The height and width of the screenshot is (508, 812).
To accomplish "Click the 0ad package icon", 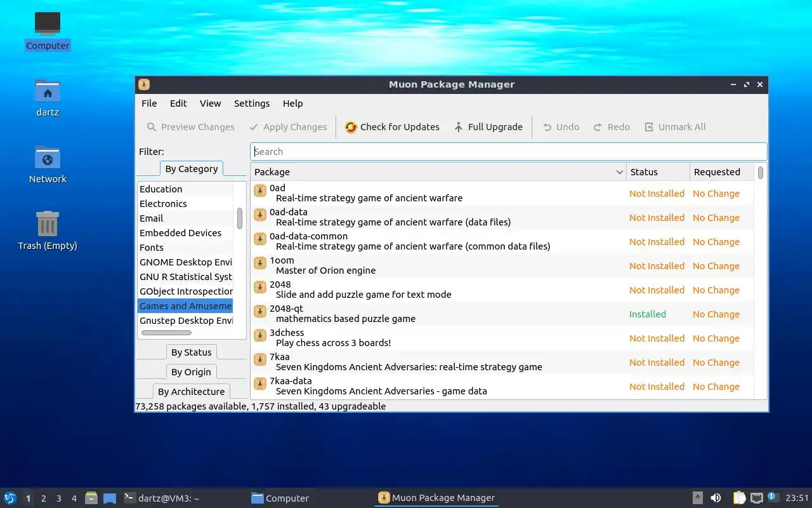I will pyautogui.click(x=260, y=190).
